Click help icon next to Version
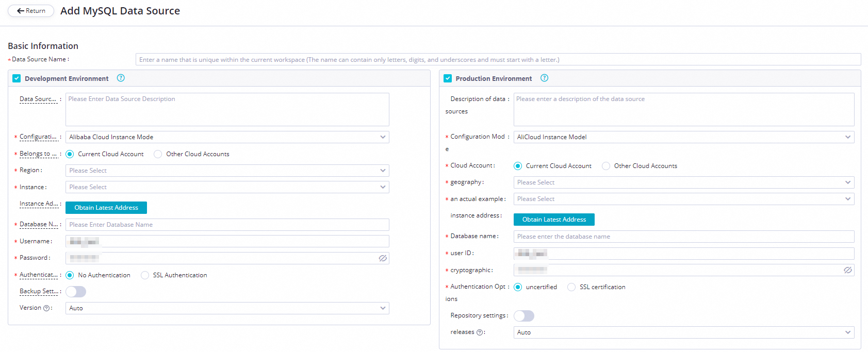The height and width of the screenshot is (352, 868). [x=46, y=308]
